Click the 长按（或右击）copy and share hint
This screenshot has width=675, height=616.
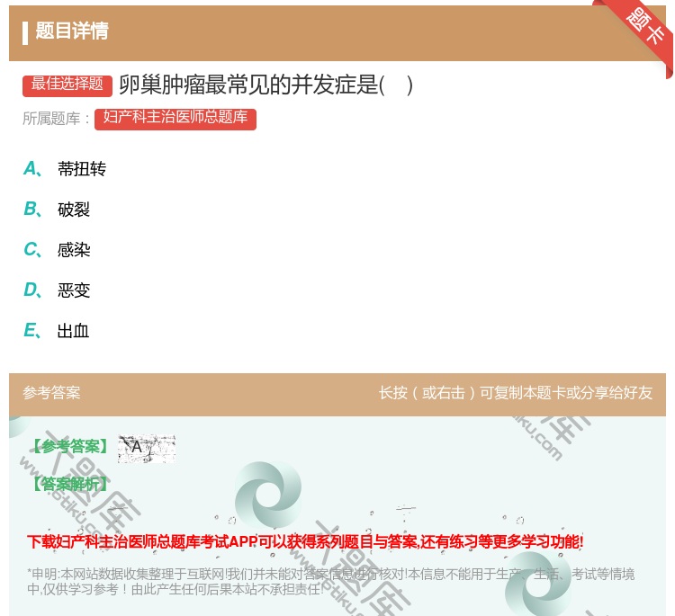click(x=515, y=393)
